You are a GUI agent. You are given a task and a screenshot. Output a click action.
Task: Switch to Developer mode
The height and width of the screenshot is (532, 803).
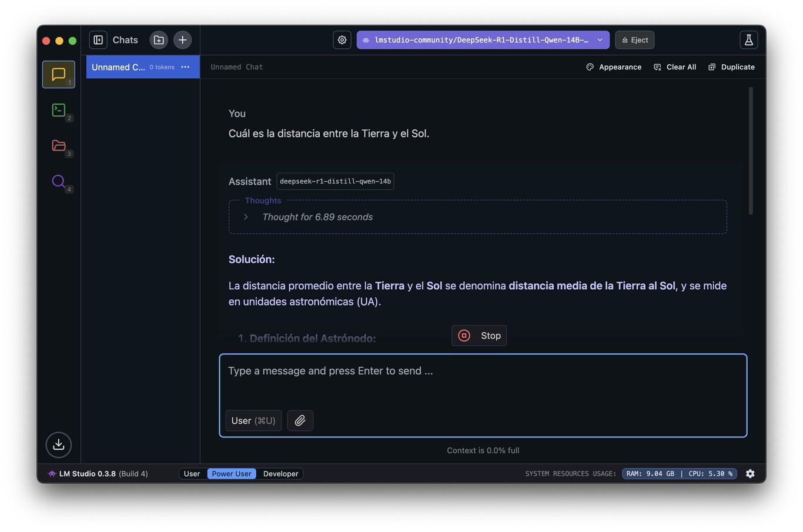pos(280,473)
